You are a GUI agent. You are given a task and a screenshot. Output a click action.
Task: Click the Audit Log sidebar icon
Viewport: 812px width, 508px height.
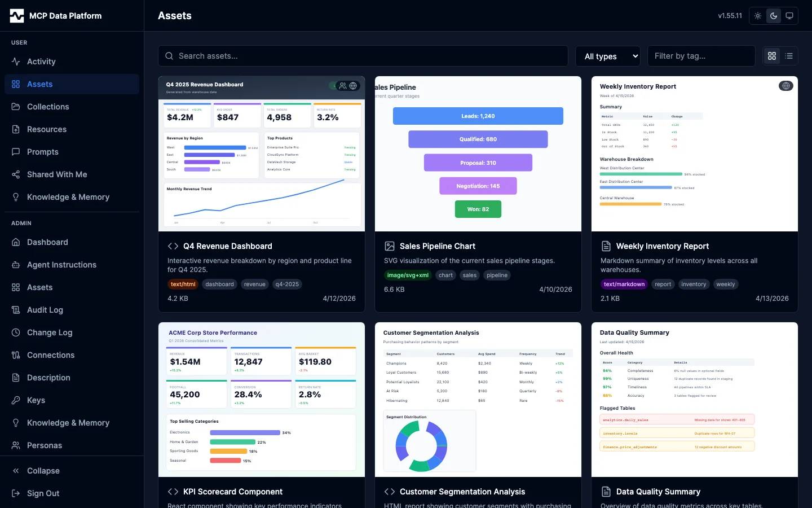pos(16,310)
